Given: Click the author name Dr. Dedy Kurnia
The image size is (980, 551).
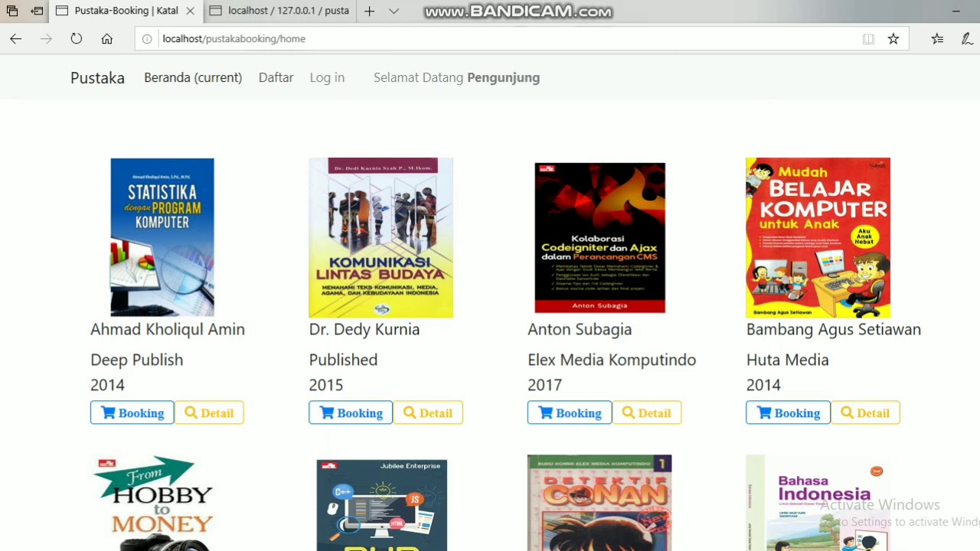Looking at the screenshot, I should point(364,329).
